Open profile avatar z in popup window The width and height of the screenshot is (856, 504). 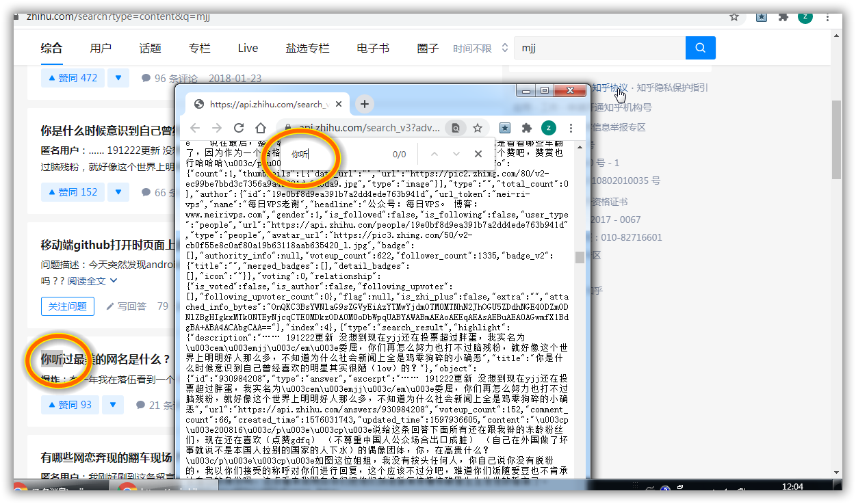coord(548,128)
